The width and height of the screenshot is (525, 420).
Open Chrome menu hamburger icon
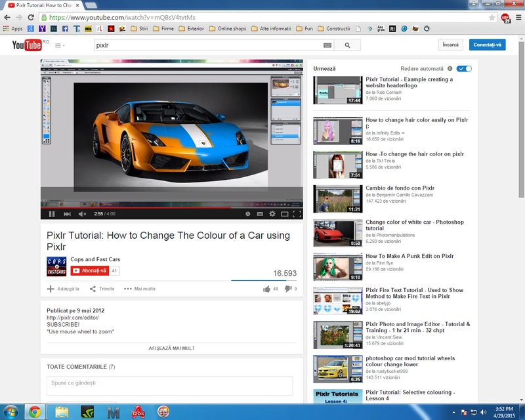point(518,18)
